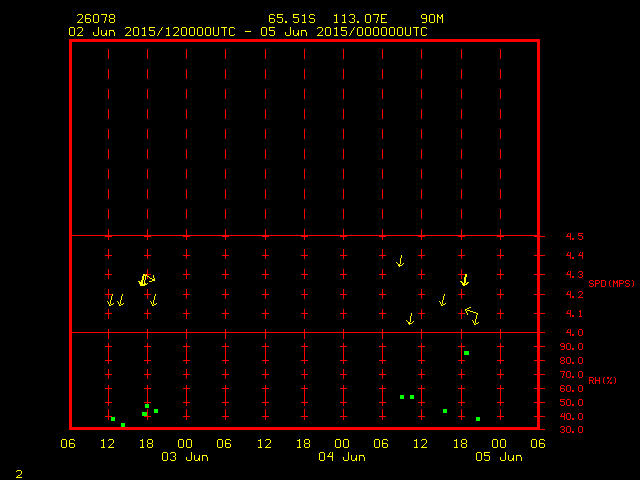Click the frame number 2 at bottom-left
The width and height of the screenshot is (640, 480).
(18, 472)
